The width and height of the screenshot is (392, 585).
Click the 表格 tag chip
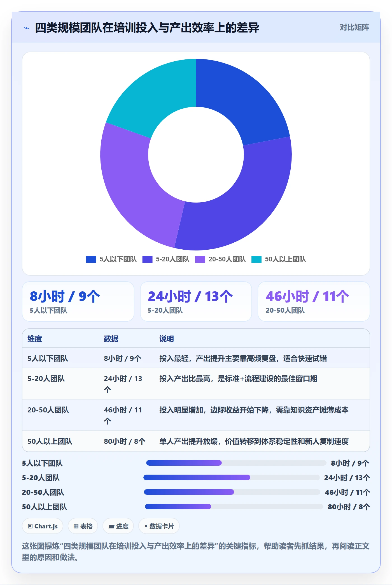pyautogui.click(x=83, y=526)
